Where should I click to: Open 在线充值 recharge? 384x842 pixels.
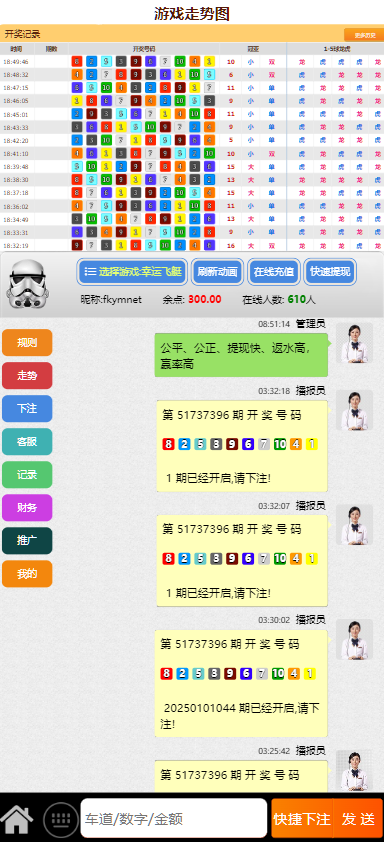pyautogui.click(x=274, y=272)
